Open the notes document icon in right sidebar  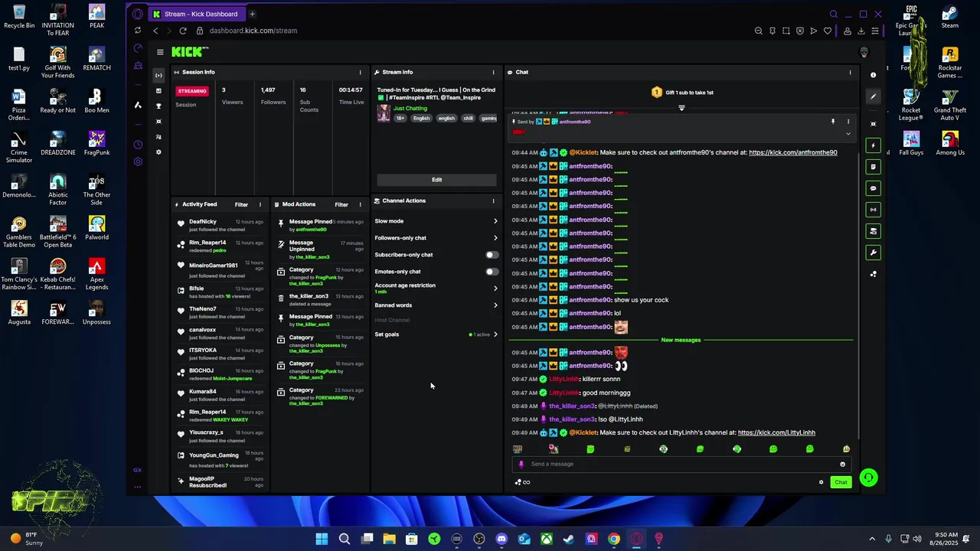pyautogui.click(x=873, y=167)
